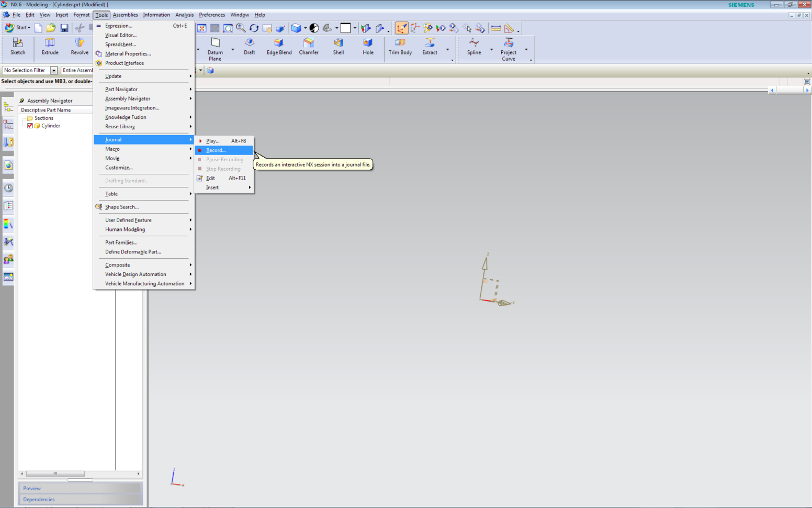The width and height of the screenshot is (812, 508).
Task: Activate the Rotate view tool
Action: pos(254,28)
